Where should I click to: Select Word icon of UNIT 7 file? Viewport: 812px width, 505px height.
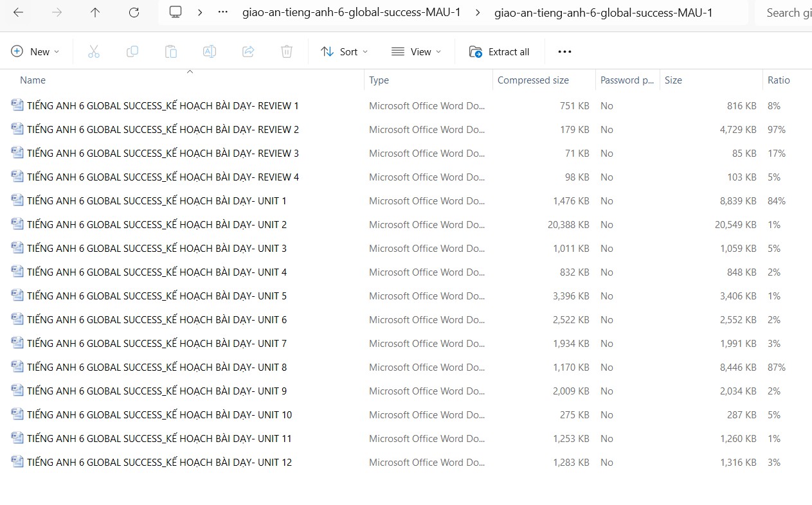coord(17,343)
